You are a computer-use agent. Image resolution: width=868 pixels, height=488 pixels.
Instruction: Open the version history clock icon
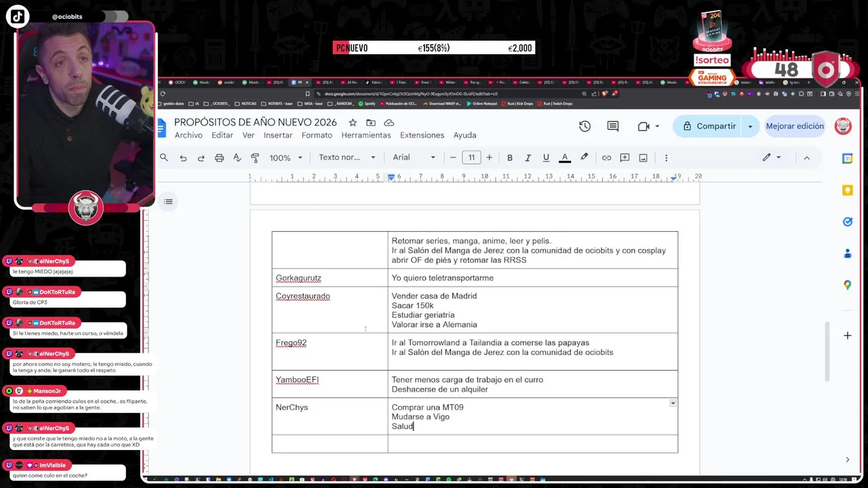pyautogui.click(x=585, y=126)
